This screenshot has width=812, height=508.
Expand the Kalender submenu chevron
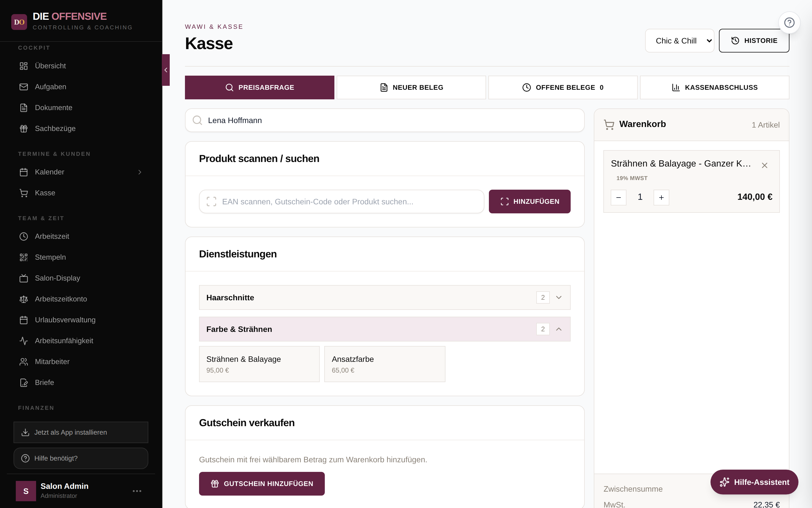click(x=140, y=172)
